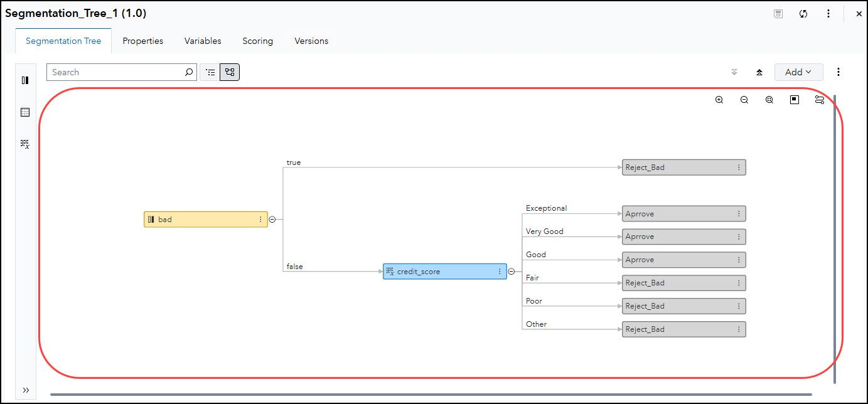Click the auto-layout icon above the canvas
The height and width of the screenshot is (404, 868).
(x=819, y=99)
